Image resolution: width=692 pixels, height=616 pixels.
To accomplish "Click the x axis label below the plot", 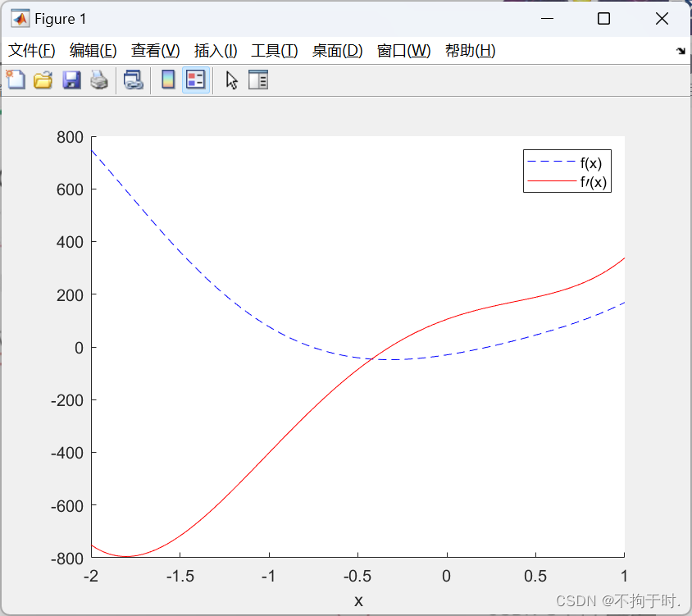I will point(358,600).
